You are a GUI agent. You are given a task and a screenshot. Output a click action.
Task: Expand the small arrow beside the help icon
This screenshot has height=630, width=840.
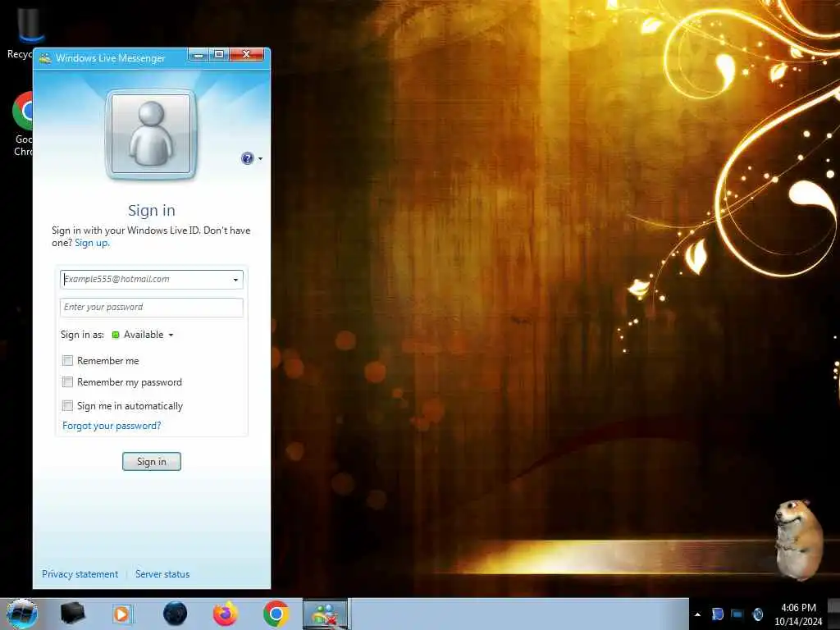pos(260,158)
